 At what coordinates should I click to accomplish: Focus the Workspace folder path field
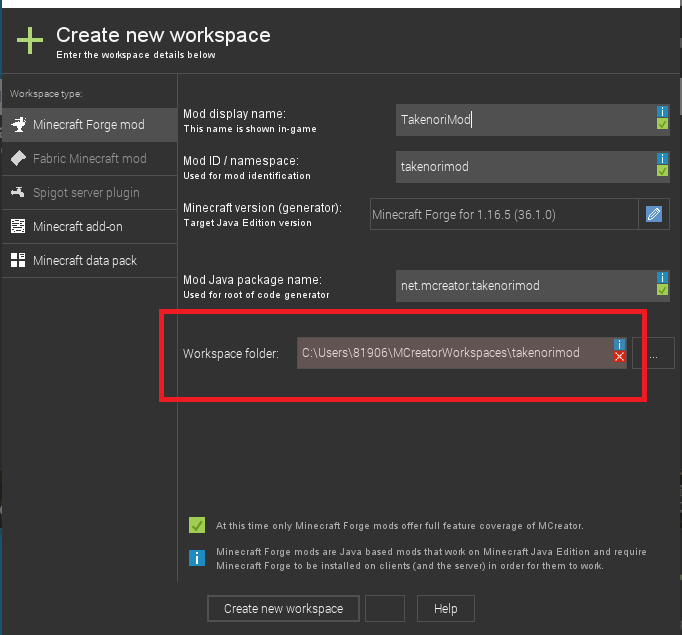click(x=455, y=353)
